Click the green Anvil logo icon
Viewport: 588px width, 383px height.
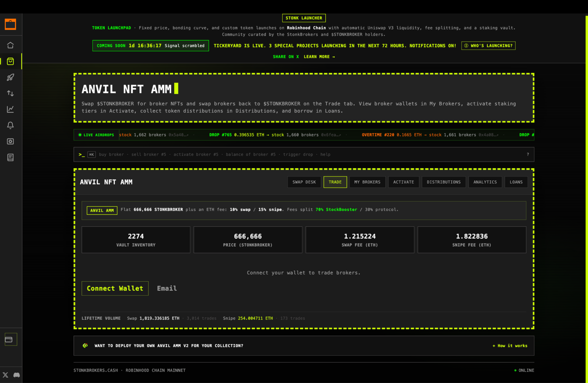(x=85, y=345)
